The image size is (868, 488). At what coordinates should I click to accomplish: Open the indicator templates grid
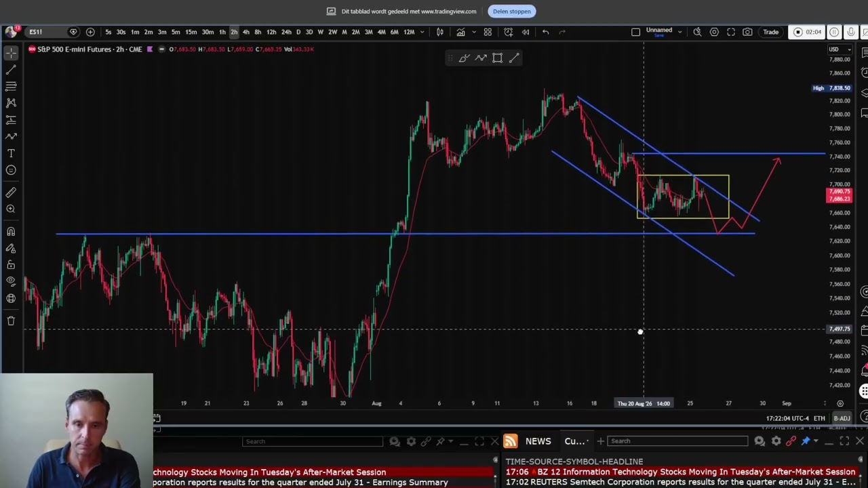pyautogui.click(x=488, y=32)
